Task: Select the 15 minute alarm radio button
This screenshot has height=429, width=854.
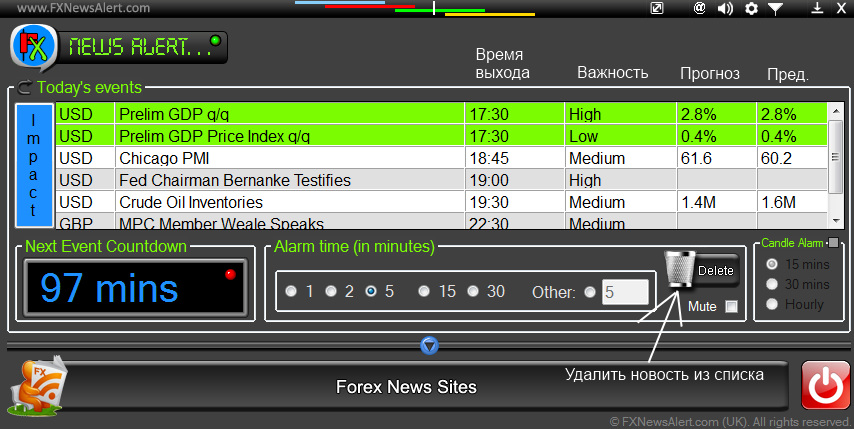Action: pos(424,291)
